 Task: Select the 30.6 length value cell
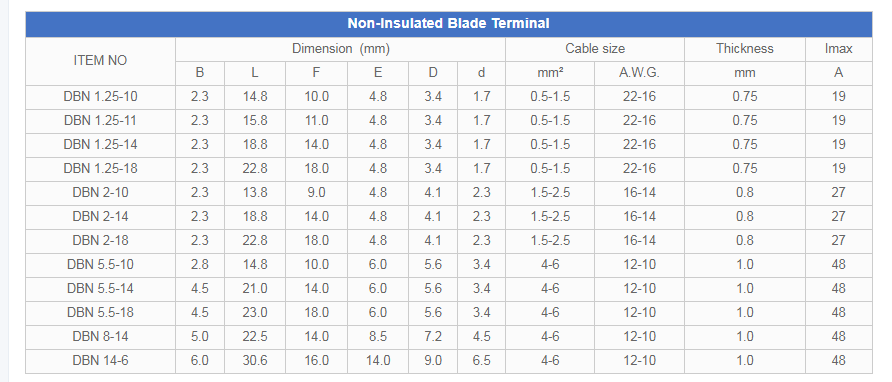(x=255, y=360)
